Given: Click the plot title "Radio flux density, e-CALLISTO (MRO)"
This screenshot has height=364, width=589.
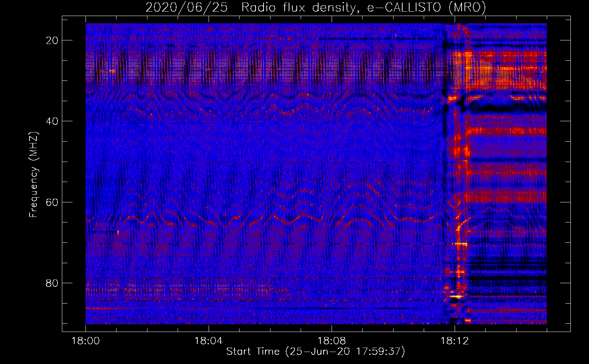Looking at the screenshot, I should 364,8.
